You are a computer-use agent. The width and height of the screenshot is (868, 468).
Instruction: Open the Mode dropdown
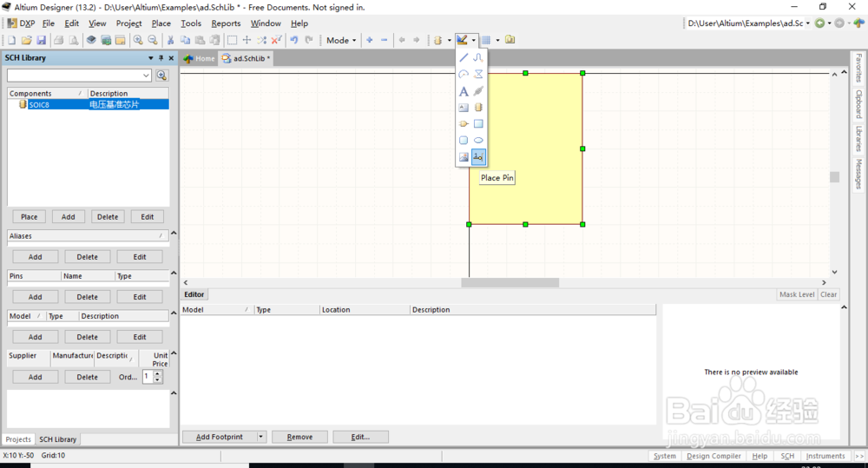[341, 40]
